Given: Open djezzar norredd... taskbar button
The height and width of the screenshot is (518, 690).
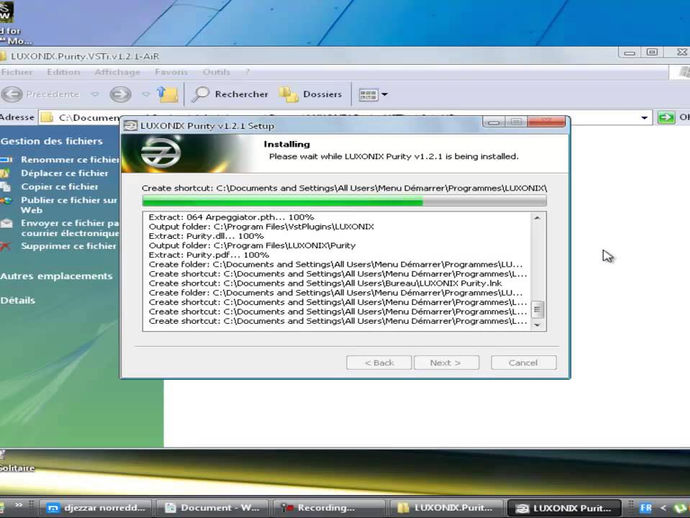Looking at the screenshot, I should coord(96,508).
